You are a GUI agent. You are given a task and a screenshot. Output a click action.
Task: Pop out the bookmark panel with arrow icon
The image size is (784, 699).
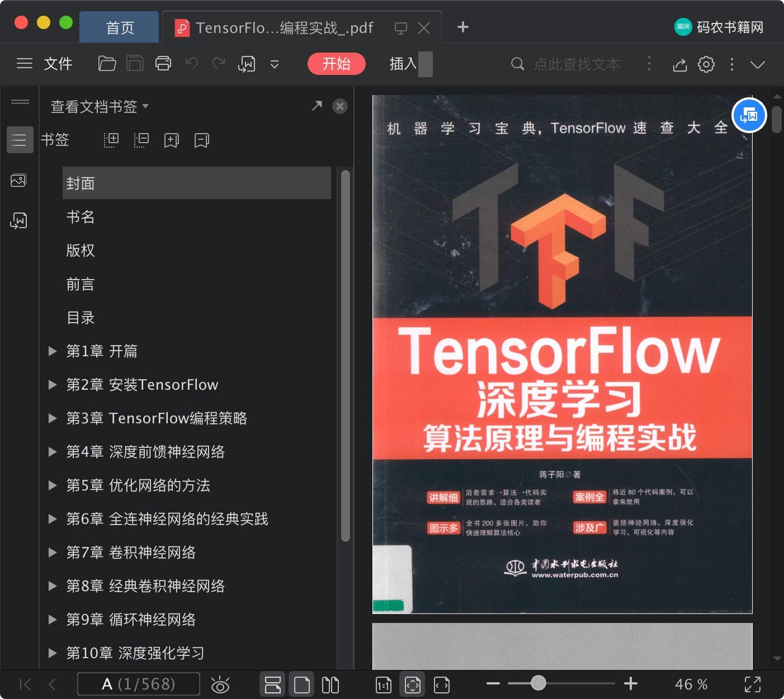pos(317,106)
